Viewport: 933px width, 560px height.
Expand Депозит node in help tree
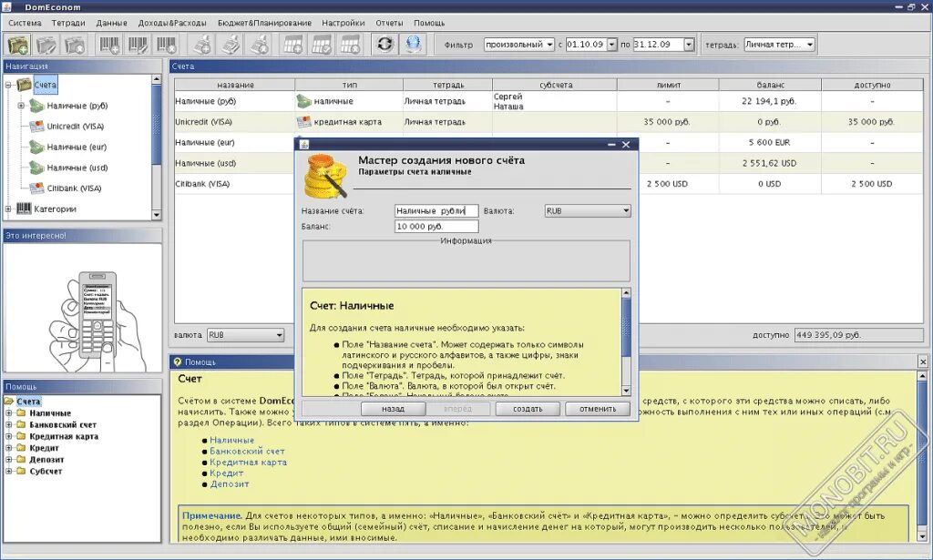(9, 460)
